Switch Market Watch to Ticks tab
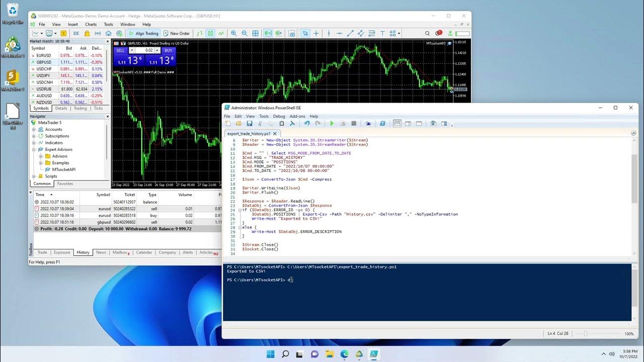644x362 pixels. [98, 108]
